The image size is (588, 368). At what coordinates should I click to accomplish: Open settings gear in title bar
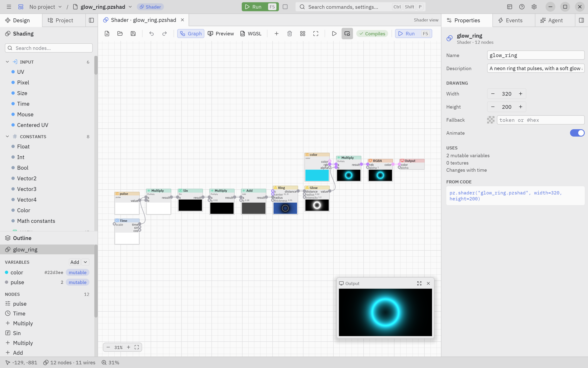(x=534, y=7)
